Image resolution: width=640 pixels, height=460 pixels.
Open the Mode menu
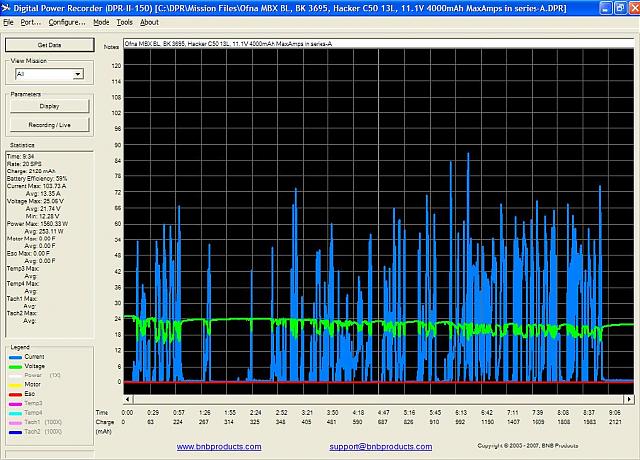101,21
